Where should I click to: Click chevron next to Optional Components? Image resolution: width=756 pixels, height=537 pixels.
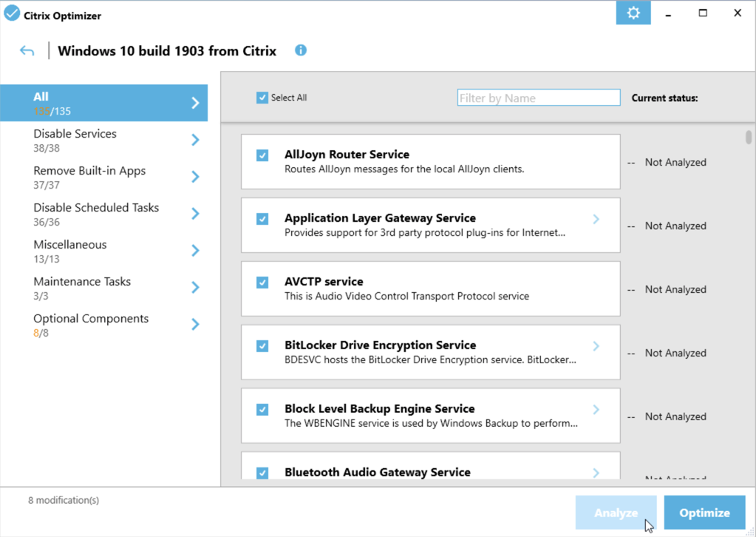point(195,324)
